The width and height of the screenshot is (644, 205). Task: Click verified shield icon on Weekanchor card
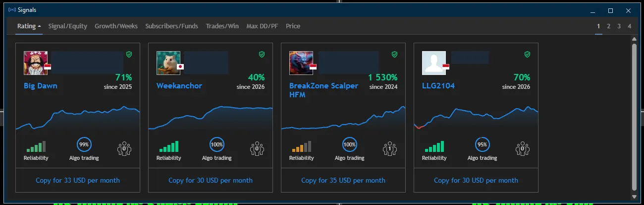tap(262, 54)
